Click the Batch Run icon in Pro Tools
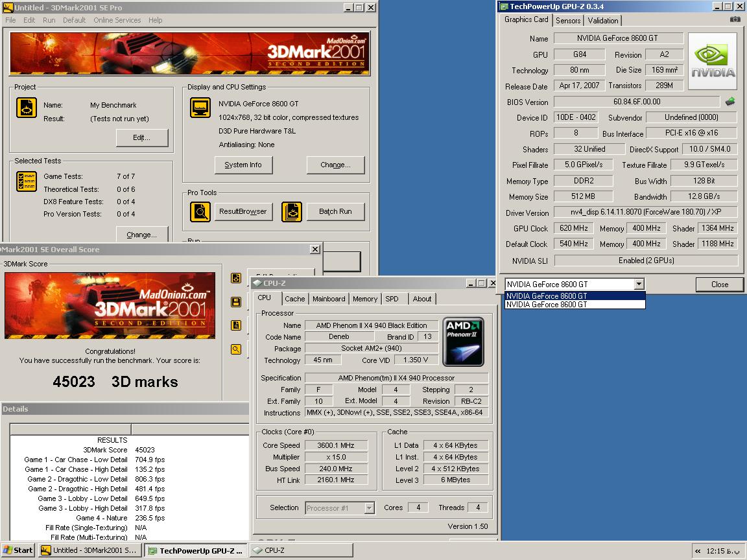The image size is (747, 560). click(292, 211)
